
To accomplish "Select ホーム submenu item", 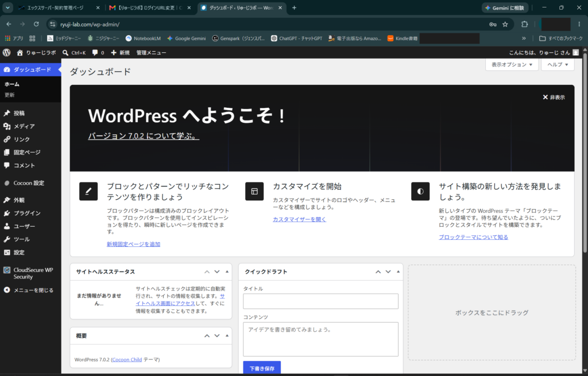I will click(x=11, y=84).
